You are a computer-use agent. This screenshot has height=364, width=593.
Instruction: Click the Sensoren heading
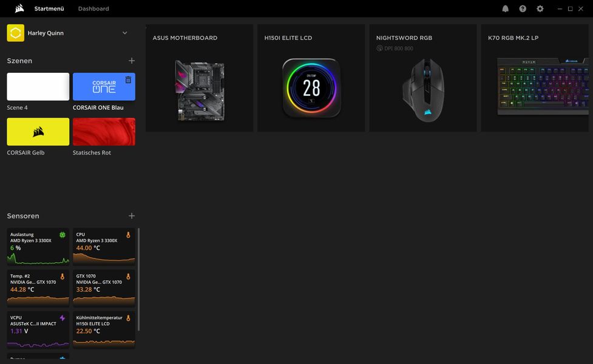point(22,216)
